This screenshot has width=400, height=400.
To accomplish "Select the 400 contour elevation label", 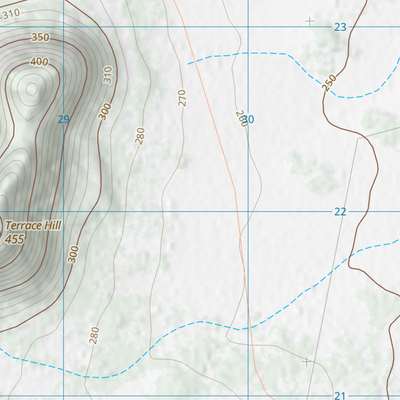I will pyautogui.click(x=39, y=62).
